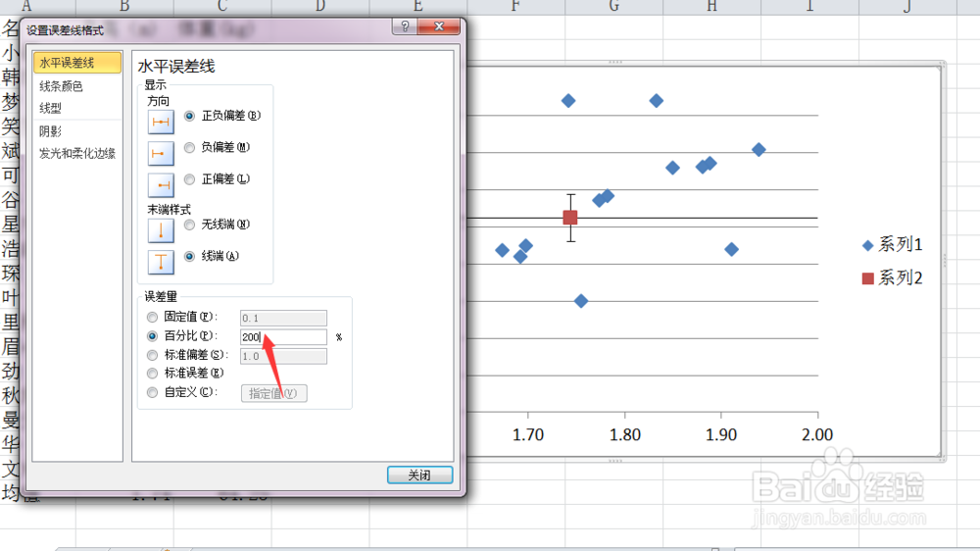Click the 2.00 axis label
Viewport: 980px width, 551px height.
pyautogui.click(x=817, y=434)
